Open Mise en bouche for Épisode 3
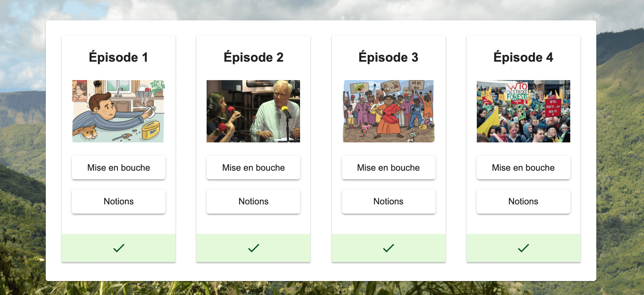This screenshot has width=644, height=295. click(388, 168)
